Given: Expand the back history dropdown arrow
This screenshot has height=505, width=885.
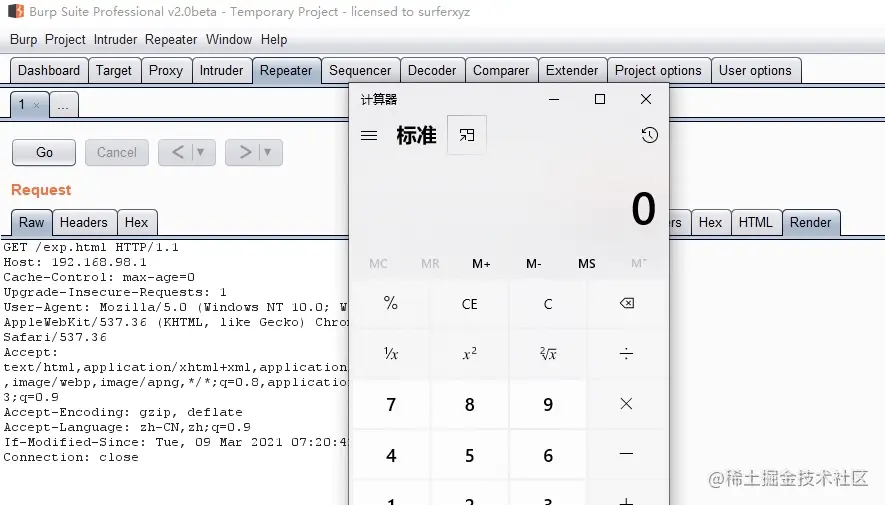Looking at the screenshot, I should 200,152.
